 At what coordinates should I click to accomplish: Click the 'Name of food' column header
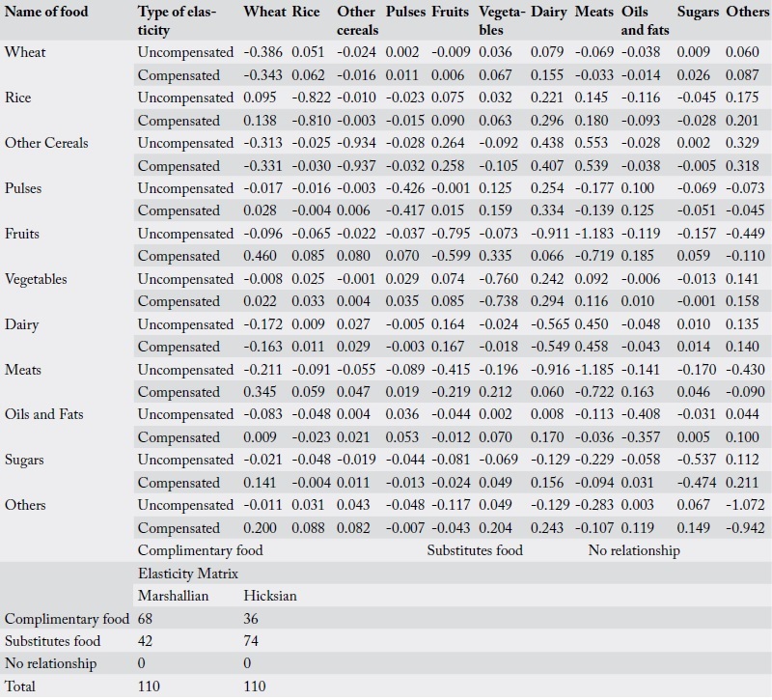click(x=46, y=12)
